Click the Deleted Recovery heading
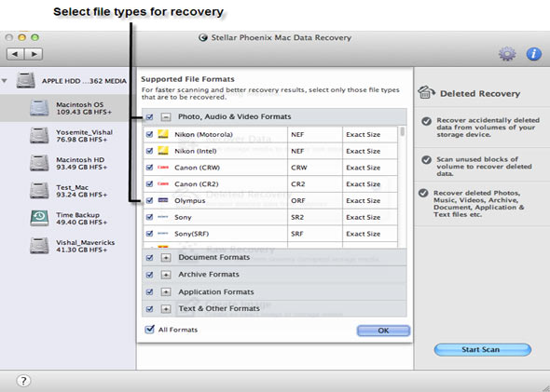This screenshot has height=392, width=550. (480, 93)
